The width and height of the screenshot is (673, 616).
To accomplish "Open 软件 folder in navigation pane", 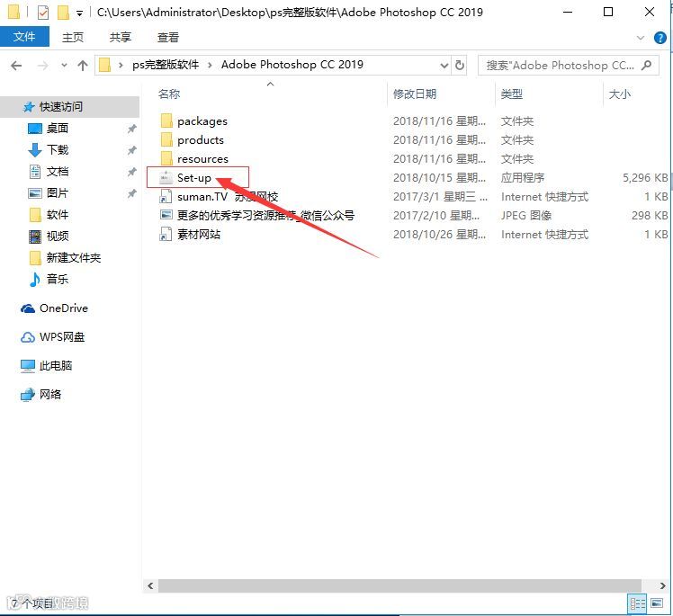I will tap(58, 215).
